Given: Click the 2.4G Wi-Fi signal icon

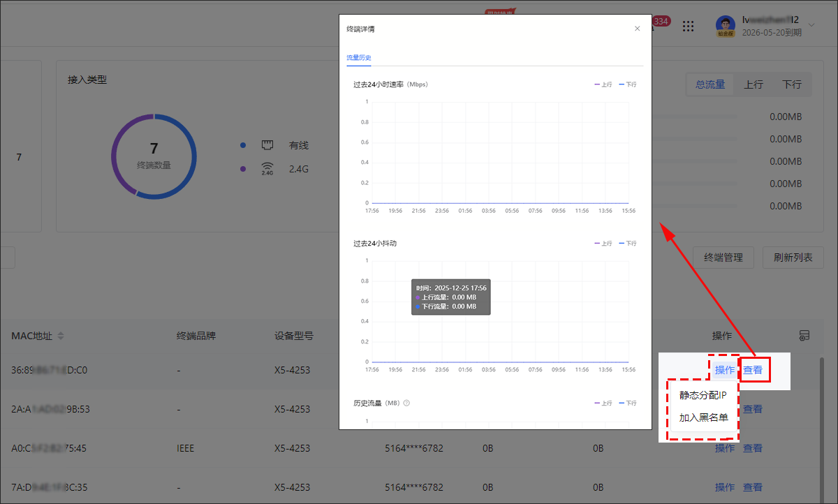Looking at the screenshot, I should point(267,168).
